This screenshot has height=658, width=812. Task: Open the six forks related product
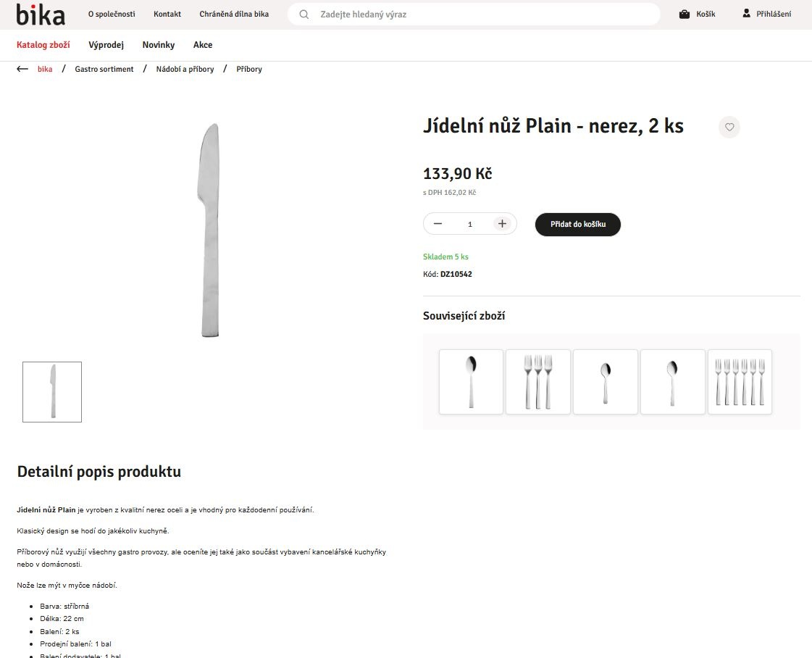coord(740,382)
